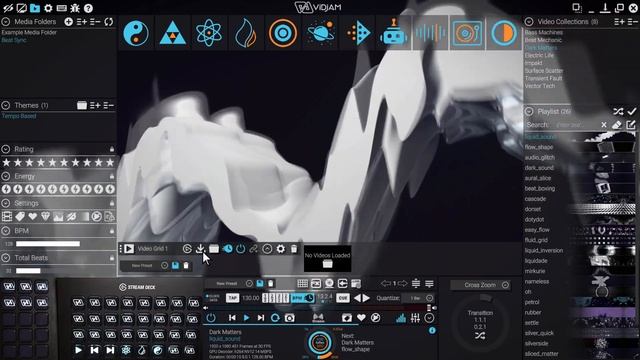The width and height of the screenshot is (640, 360).
Task: Toggle the Settings filter lock
Action: [112, 203]
